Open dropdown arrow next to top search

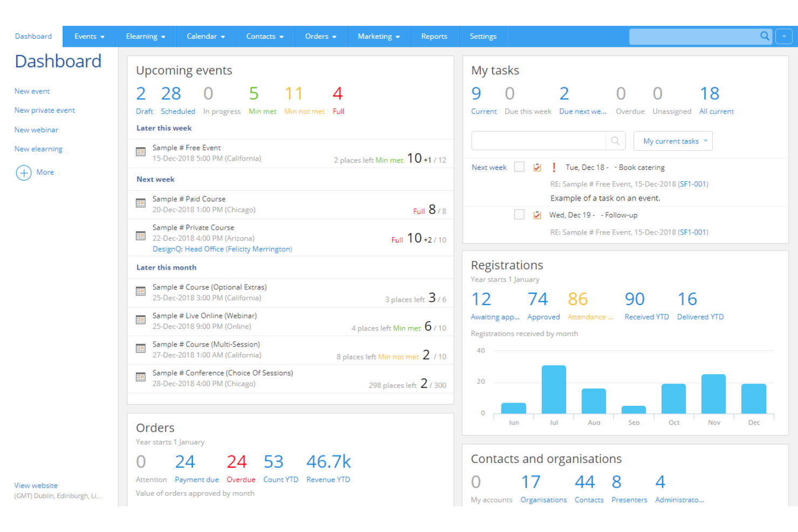click(783, 37)
